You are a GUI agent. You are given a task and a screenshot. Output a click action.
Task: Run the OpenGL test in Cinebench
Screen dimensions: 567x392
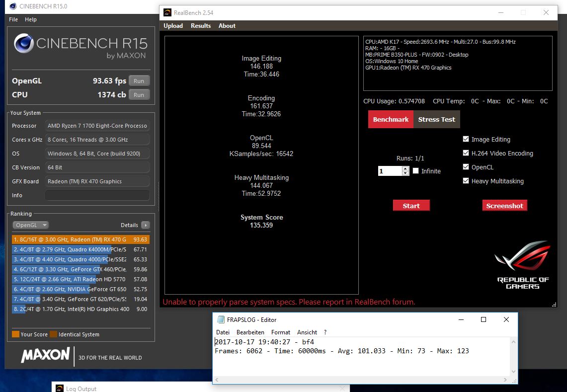tap(139, 81)
